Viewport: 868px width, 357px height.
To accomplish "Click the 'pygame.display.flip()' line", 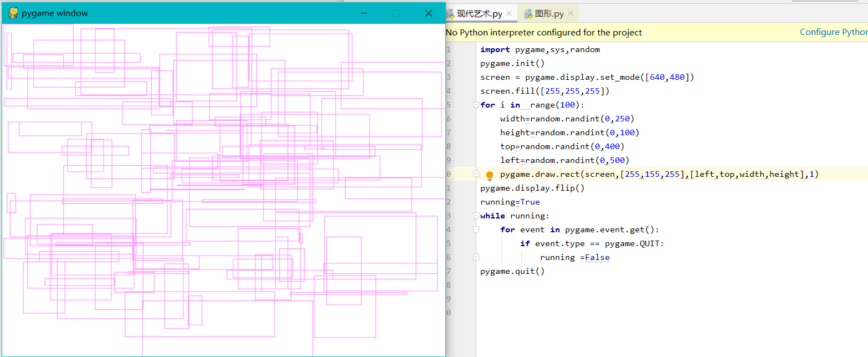I will tap(532, 188).
